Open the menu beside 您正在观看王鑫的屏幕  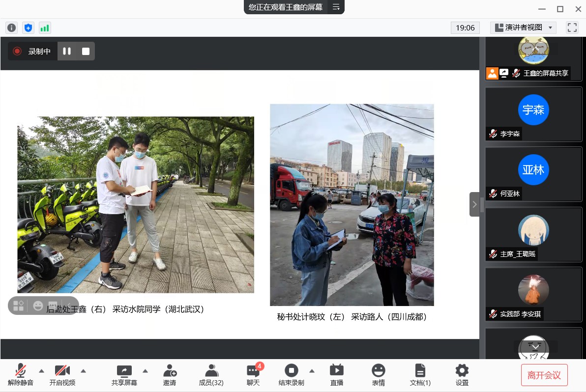(336, 7)
